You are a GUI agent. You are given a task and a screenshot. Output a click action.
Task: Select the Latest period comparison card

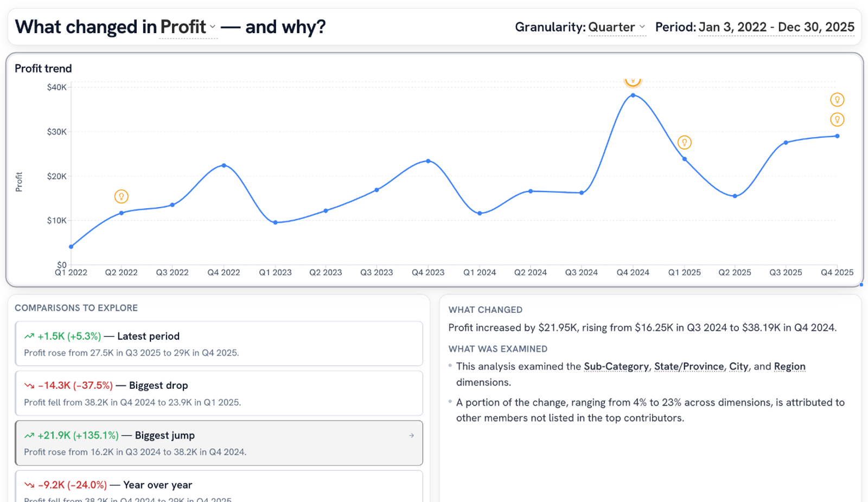tap(219, 344)
